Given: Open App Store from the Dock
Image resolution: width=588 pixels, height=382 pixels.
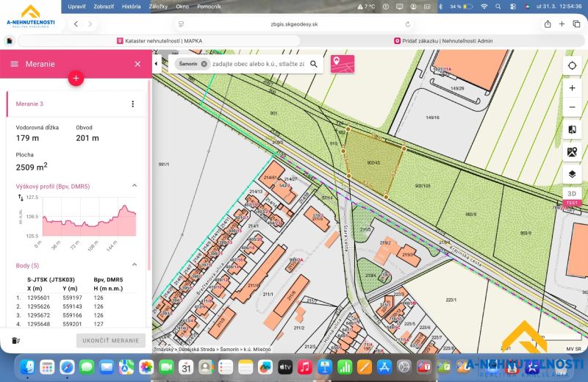Looking at the screenshot, I should click(x=384, y=367).
